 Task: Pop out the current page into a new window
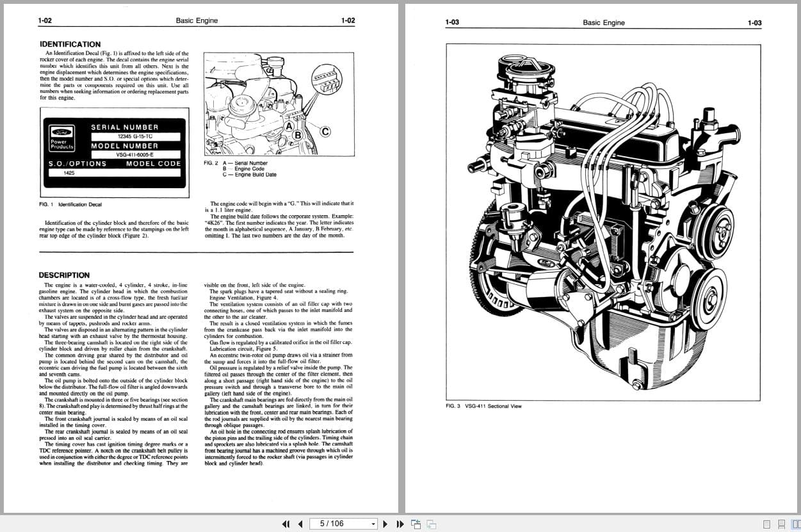(416, 524)
